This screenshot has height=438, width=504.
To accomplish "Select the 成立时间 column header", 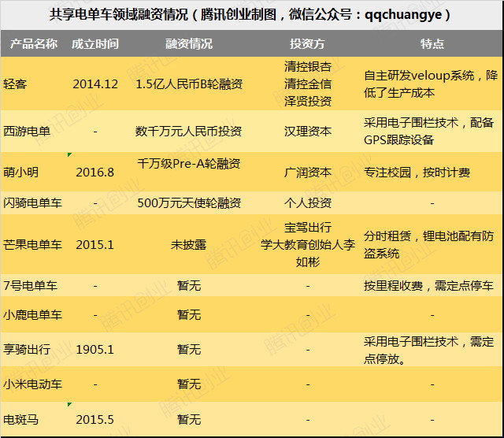I will (95, 44).
